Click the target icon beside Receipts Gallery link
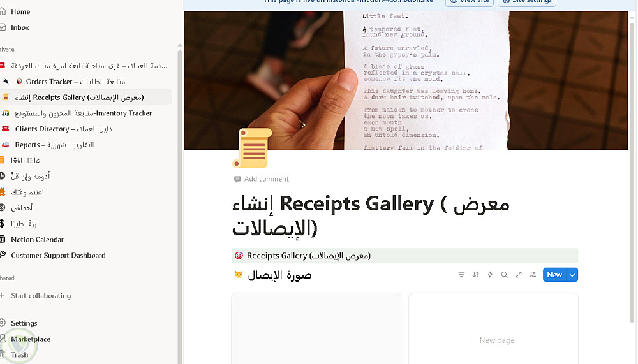 (239, 256)
